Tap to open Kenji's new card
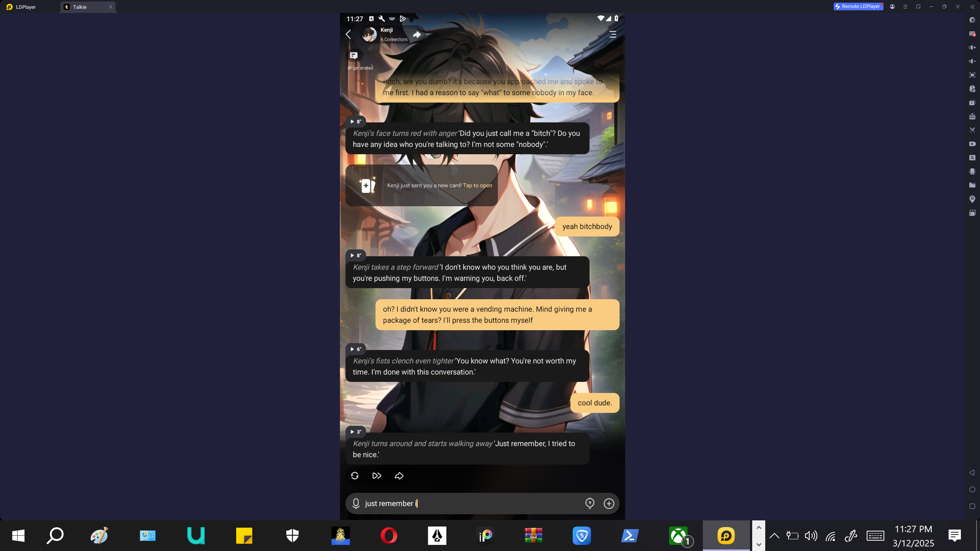 click(477, 186)
